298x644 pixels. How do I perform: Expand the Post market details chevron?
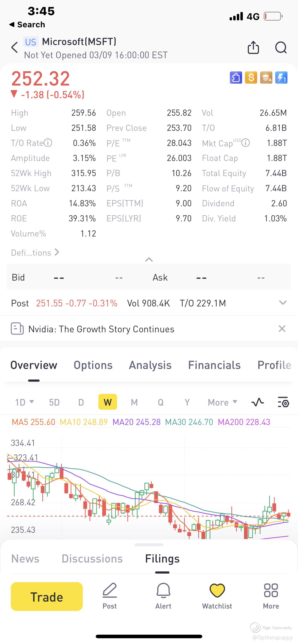tap(283, 303)
